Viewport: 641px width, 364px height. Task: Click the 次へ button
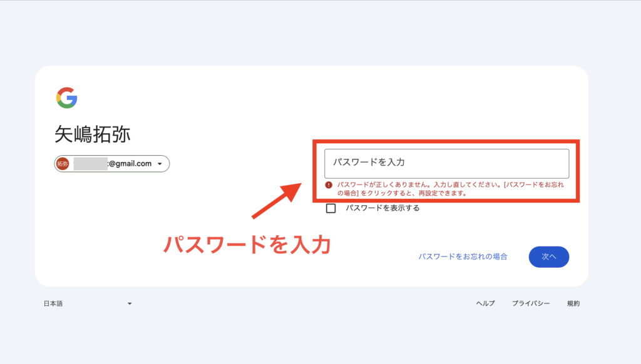coord(548,257)
